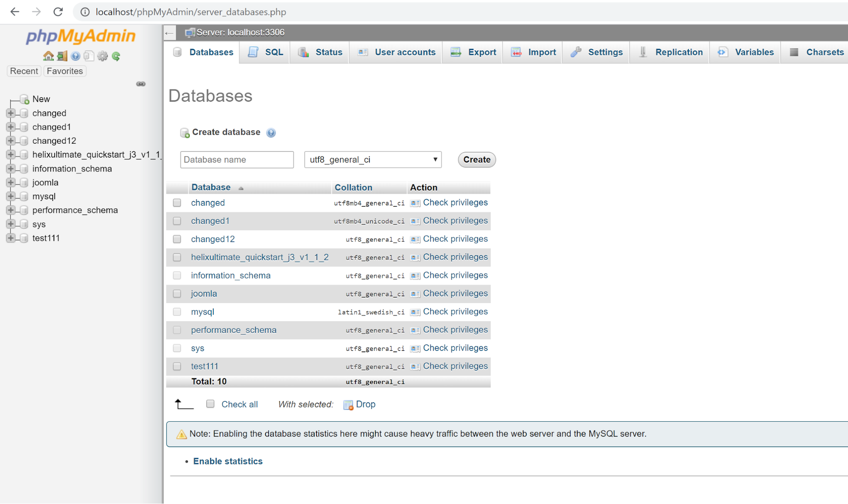Click into the Database name field
Screen dimensions: 848x504
pyautogui.click(x=237, y=160)
